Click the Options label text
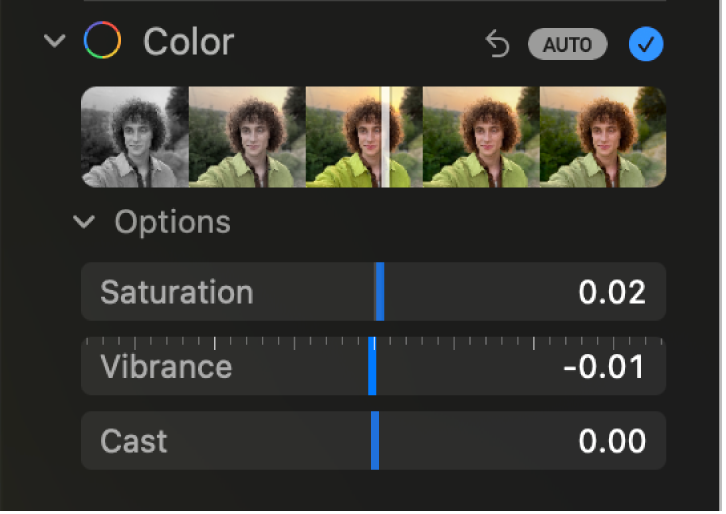Image resolution: width=726 pixels, height=514 pixels. pos(172,222)
